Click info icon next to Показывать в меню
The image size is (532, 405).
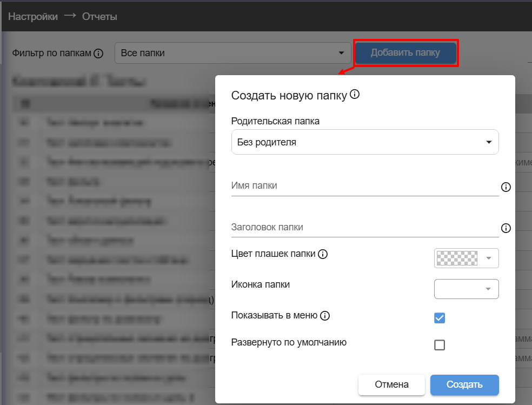324,316
